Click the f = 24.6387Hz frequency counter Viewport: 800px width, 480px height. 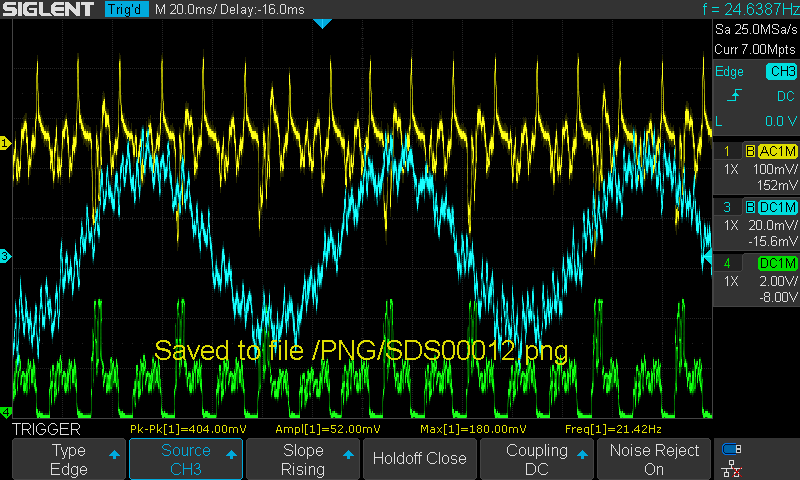(751, 9)
